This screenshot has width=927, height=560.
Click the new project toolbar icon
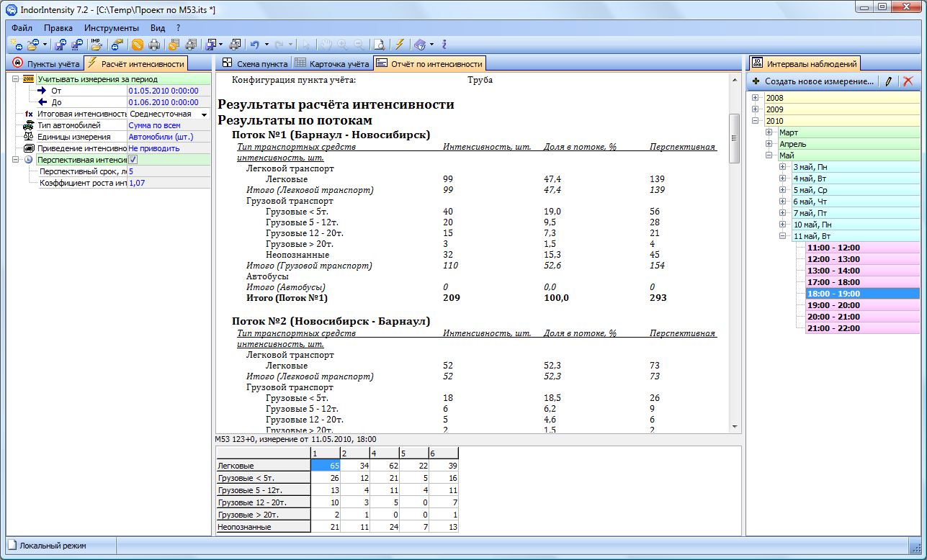(x=15, y=45)
